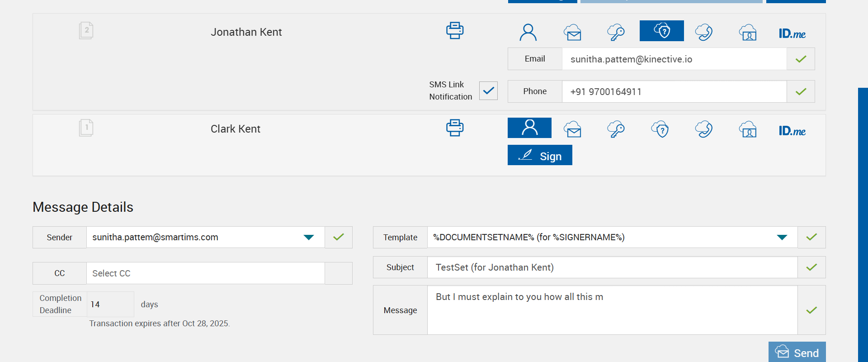Screen dimensions: 868x362
Task: Select ID card verification for Clark Kent
Action: click(748, 129)
